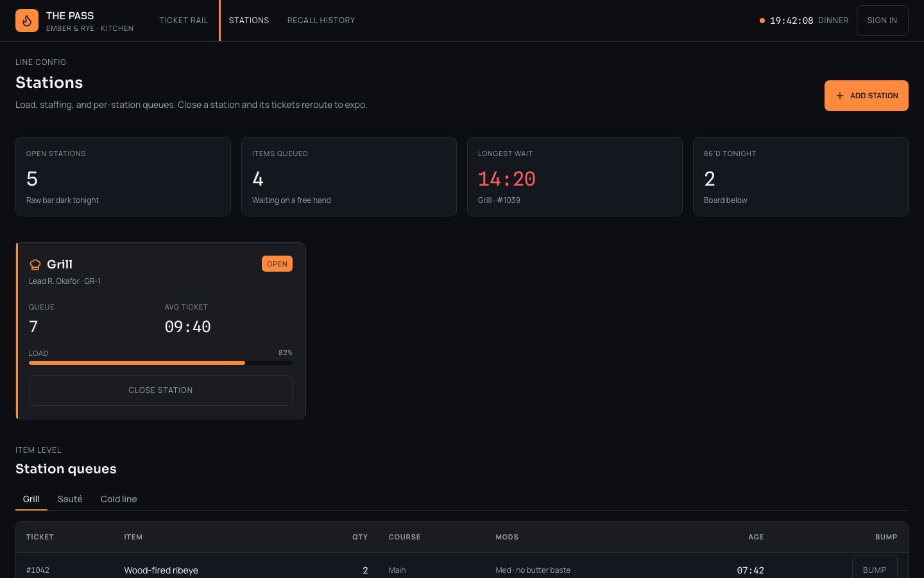Click the Grill load progress bar
Viewport: 924px width, 578px height.
pos(160,363)
